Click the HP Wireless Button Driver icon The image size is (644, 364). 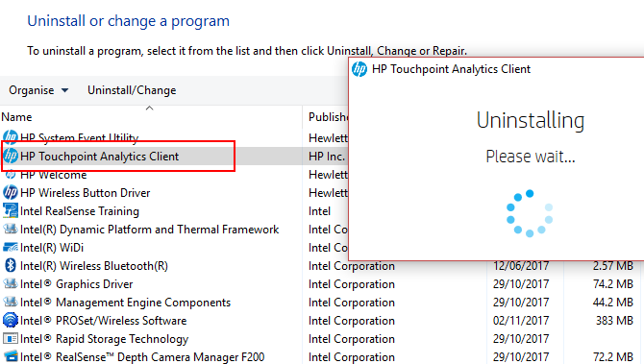pos(11,192)
